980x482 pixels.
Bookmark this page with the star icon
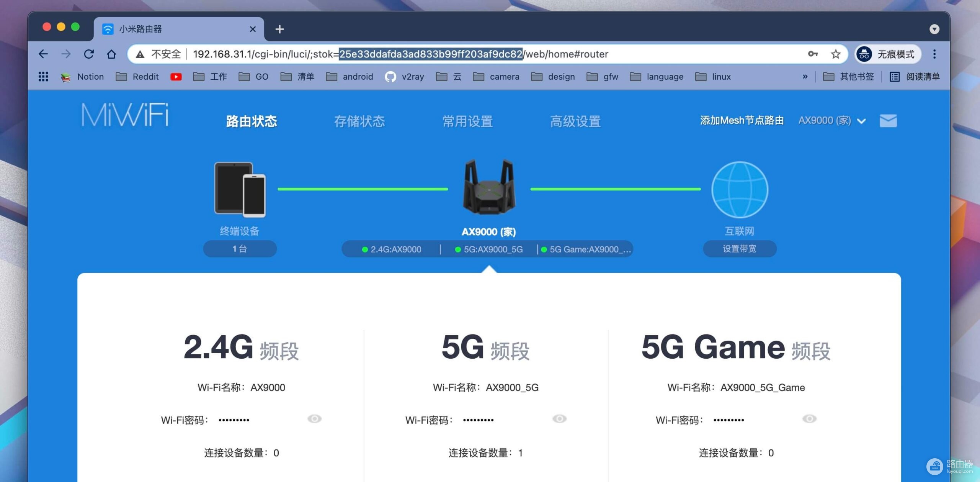coord(836,54)
